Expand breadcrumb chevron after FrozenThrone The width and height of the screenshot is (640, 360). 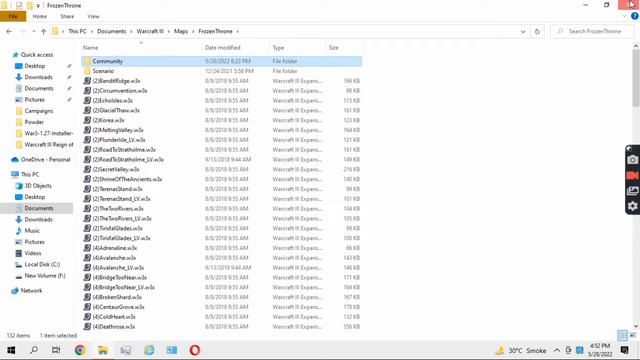[x=238, y=31]
